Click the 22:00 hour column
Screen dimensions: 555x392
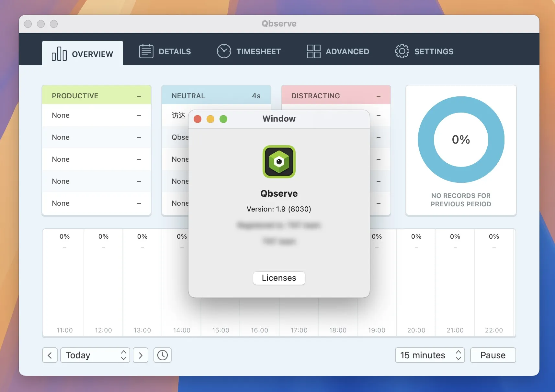pos(494,283)
